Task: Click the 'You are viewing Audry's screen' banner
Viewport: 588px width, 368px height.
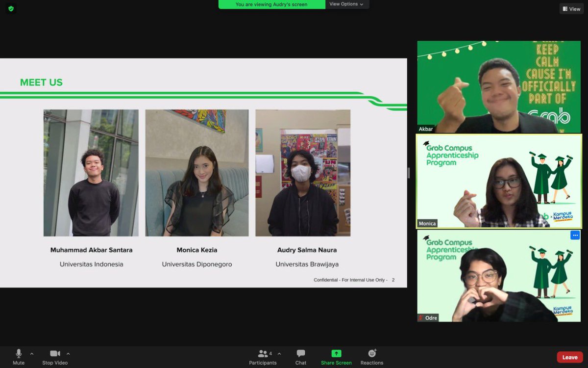Action: 271,4
